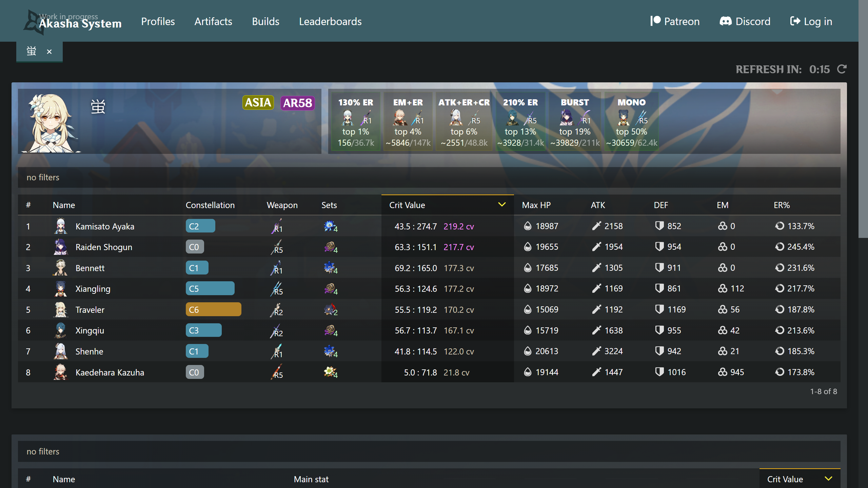The width and height of the screenshot is (868, 488).
Task: Click Raiden Shogun character portrait icon
Action: [x=61, y=247]
